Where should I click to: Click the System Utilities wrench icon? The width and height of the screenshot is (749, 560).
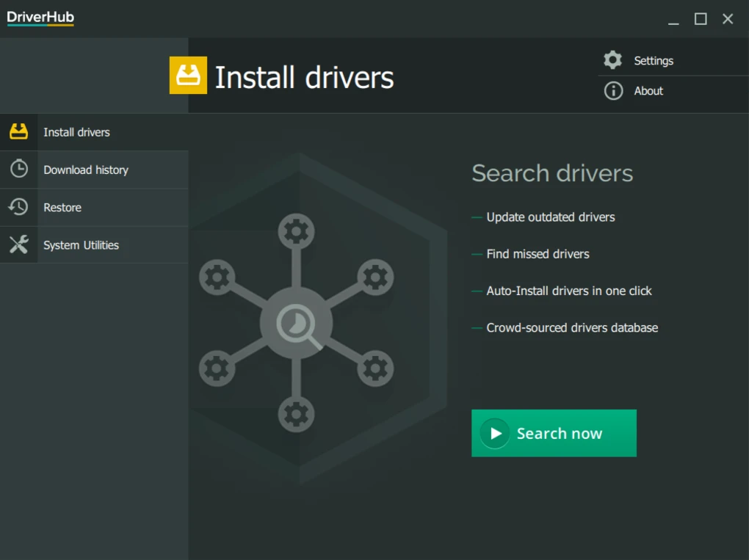pos(19,244)
